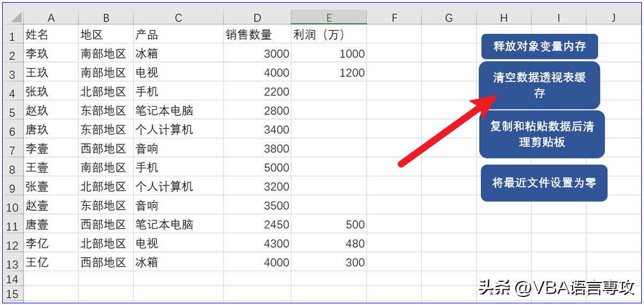Screen dimensions: 644x305
Task: Select profit cell 500
Action: tap(329, 225)
